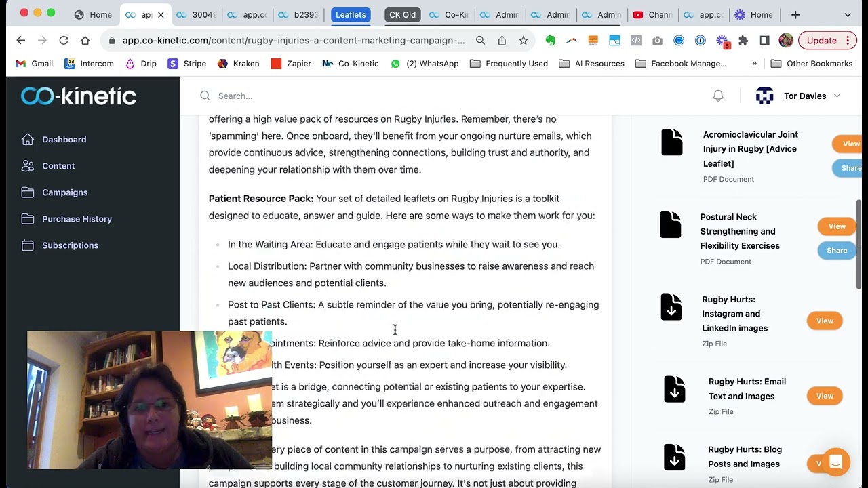Click the camera screenshot extension icon

(657, 41)
